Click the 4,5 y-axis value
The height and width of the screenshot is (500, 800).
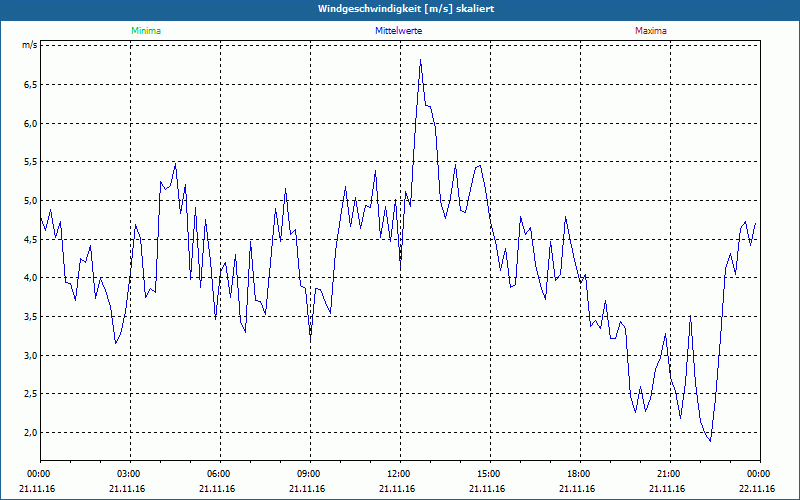(30, 239)
